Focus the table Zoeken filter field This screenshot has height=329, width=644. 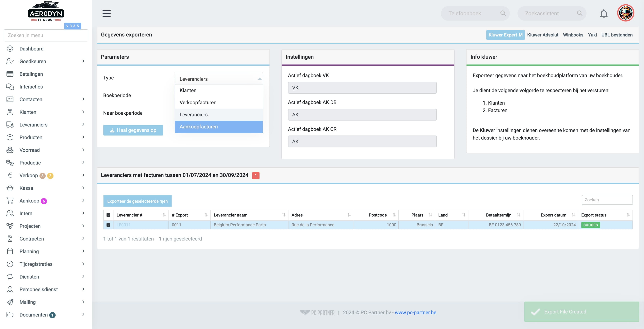[x=607, y=200]
